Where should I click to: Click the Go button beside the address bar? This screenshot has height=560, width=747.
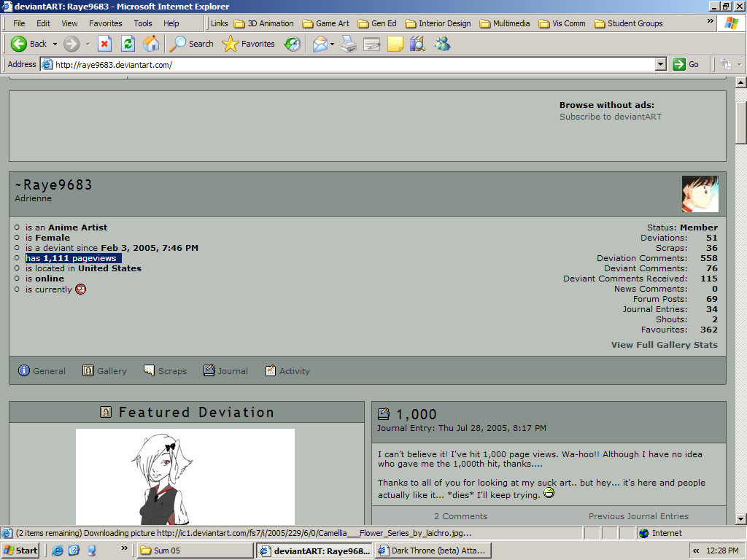click(x=686, y=64)
